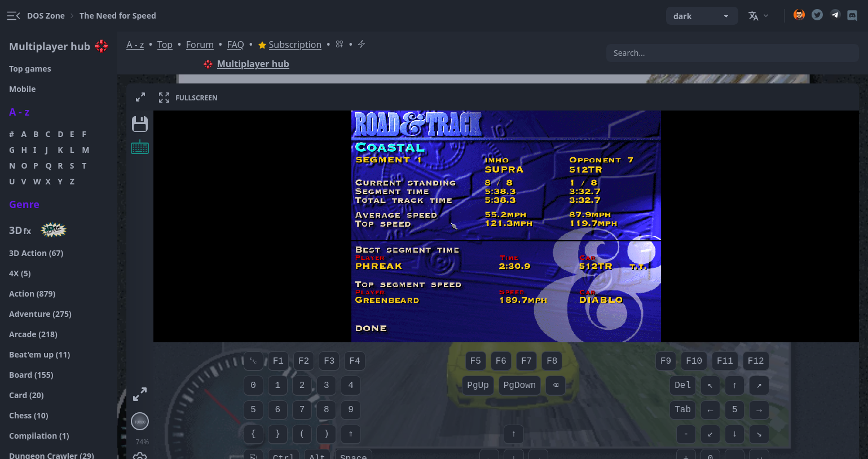This screenshot has width=868, height=459.
Task: Click the 3Dfx genre logo
Action: [x=54, y=230]
